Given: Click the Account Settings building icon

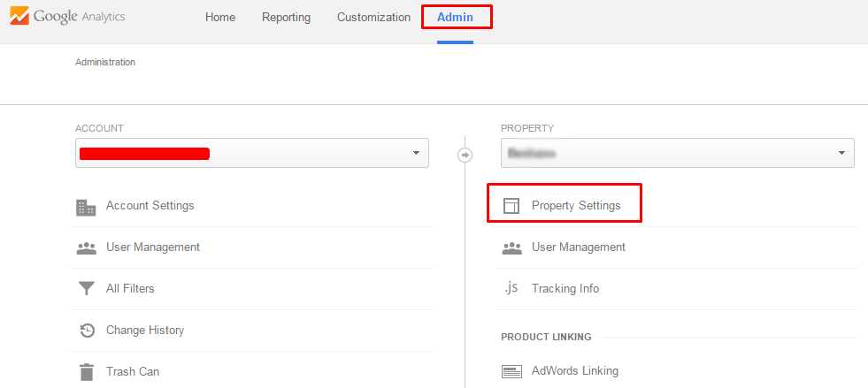Looking at the screenshot, I should pos(86,206).
